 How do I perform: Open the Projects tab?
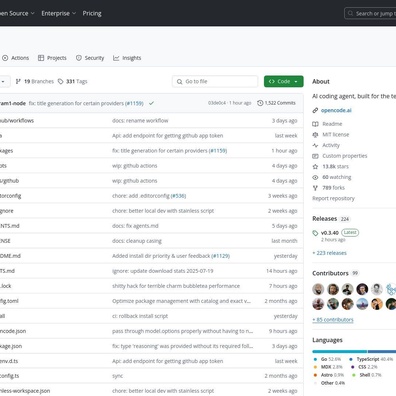[x=52, y=58]
